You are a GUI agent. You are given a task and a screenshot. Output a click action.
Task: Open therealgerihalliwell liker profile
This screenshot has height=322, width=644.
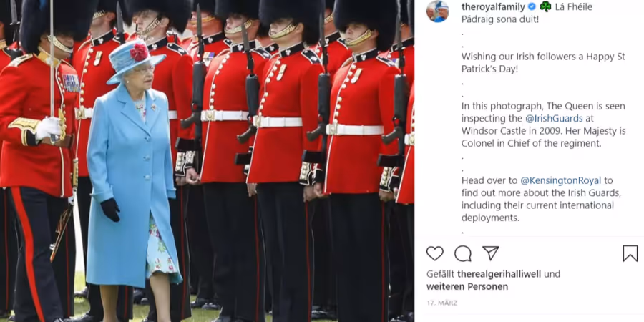tap(509, 274)
